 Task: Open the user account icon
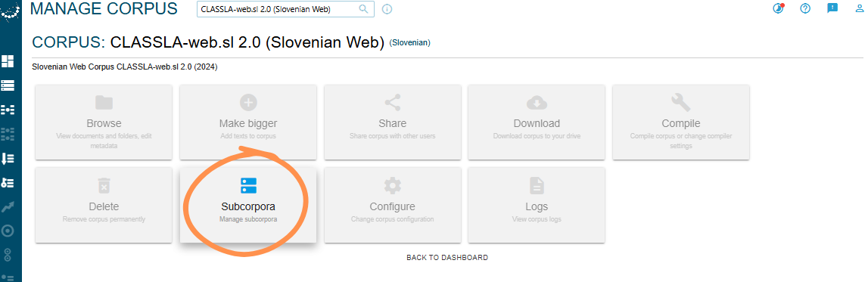tap(860, 8)
